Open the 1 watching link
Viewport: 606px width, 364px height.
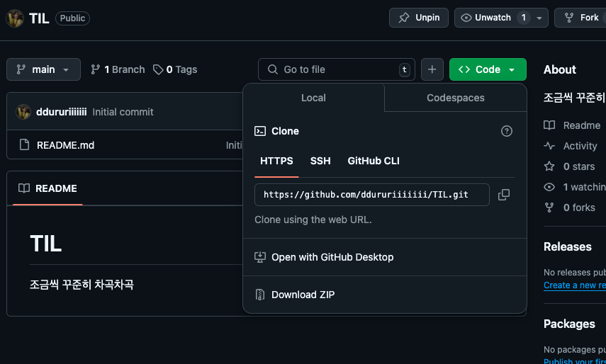tap(584, 187)
